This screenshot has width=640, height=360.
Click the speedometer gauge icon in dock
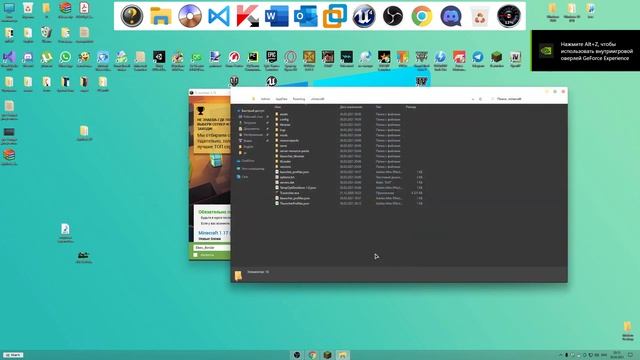(x=509, y=16)
